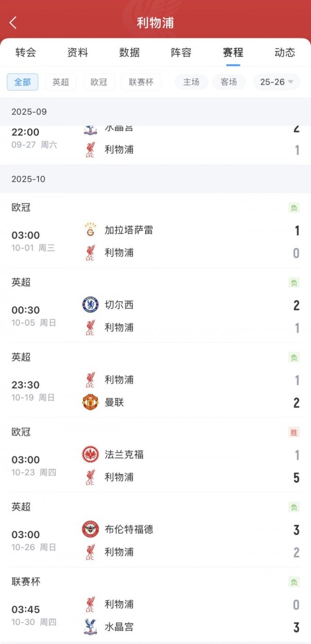Click the active tab indicator under 赛程
Screen dimensions: 311x644
pyautogui.click(x=233, y=63)
